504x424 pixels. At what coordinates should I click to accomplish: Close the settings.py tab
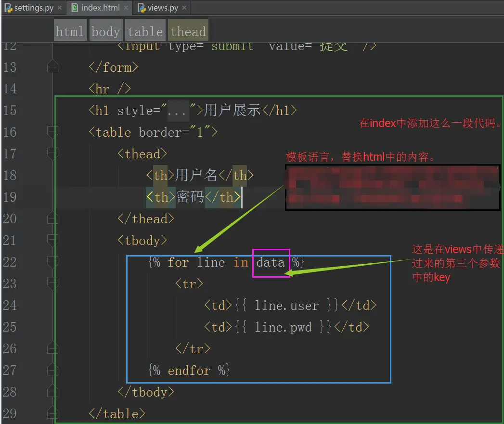[60, 8]
